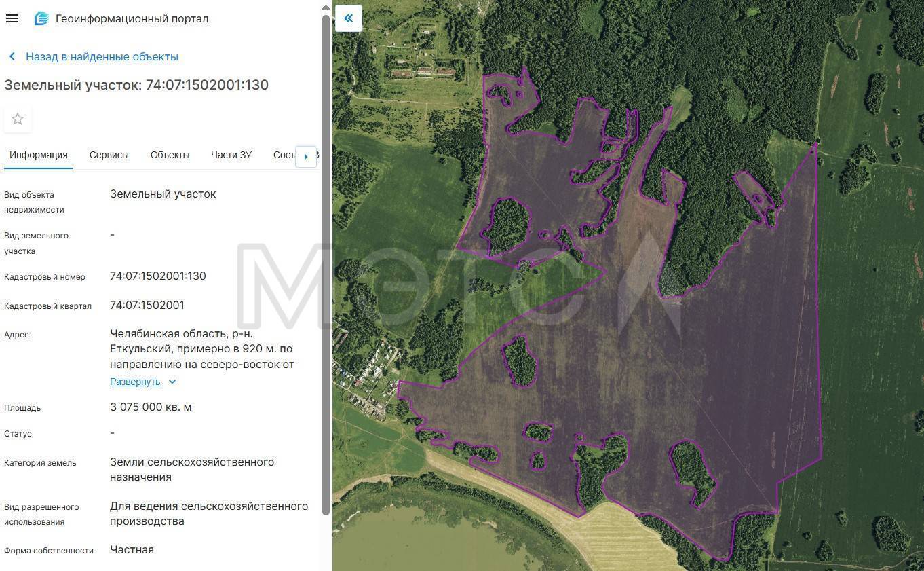Click the cadastral quarter value 74:07:1502001
Viewport: 924px width, 571px height.
(x=147, y=305)
